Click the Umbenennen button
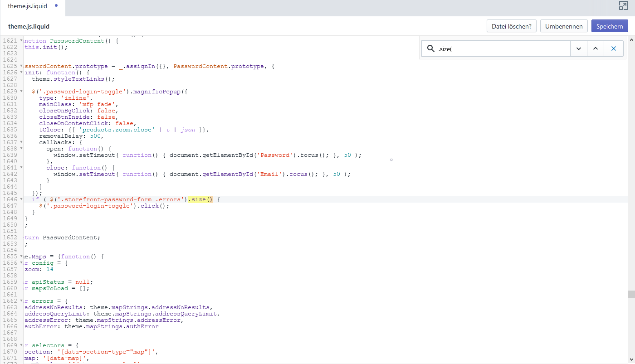Image resolution: width=635 pixels, height=364 pixels. coord(564,26)
